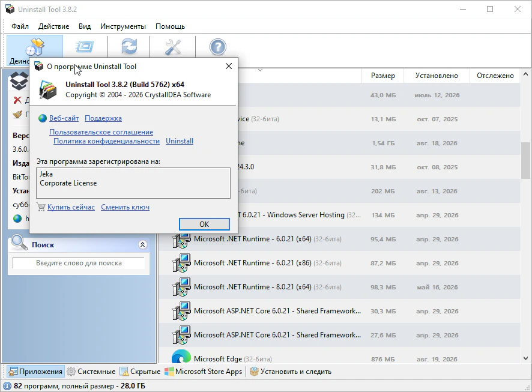Click the resize grip in the status bar
The height and width of the screenshot is (392, 532).
[528, 388]
